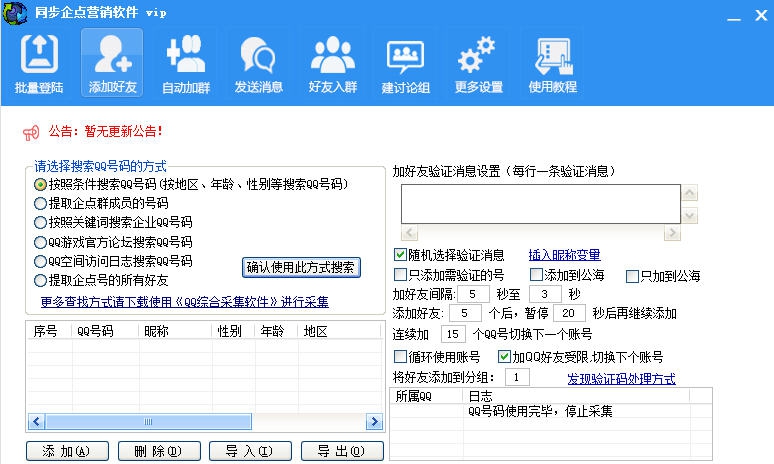Click the 所属QQ log column header
The height and width of the screenshot is (464, 774).
427,396
